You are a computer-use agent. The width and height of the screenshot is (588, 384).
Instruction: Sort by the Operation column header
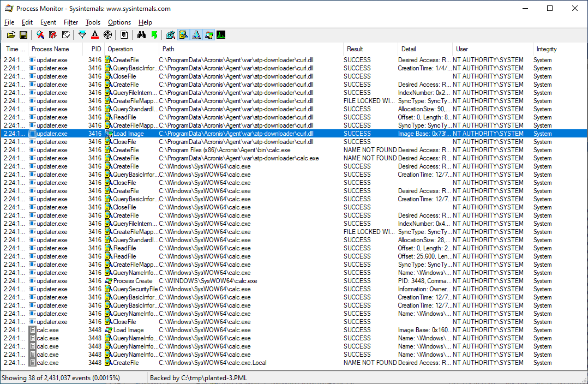pyautogui.click(x=131, y=49)
